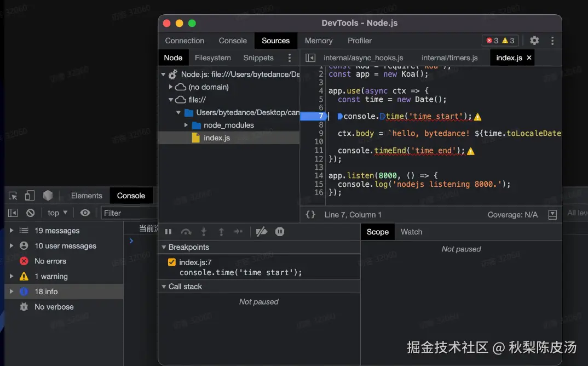Collapse the file:// tree node

[x=171, y=100]
